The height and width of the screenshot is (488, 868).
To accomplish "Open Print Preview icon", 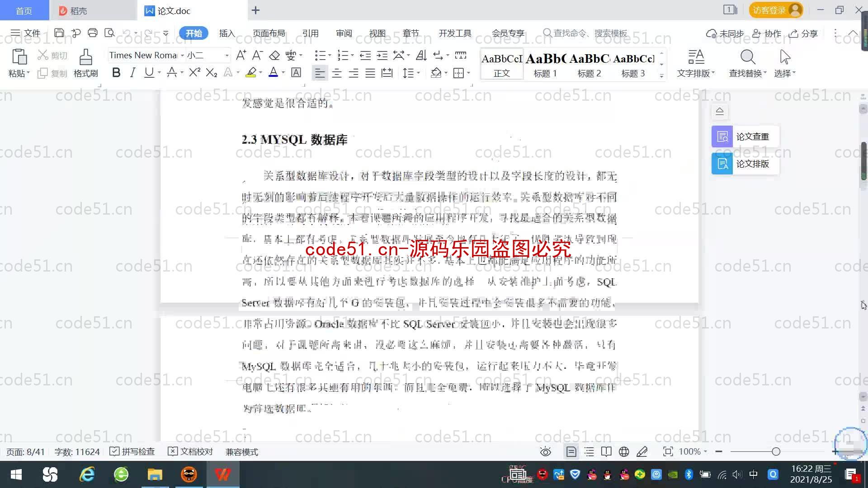I will tap(109, 33).
